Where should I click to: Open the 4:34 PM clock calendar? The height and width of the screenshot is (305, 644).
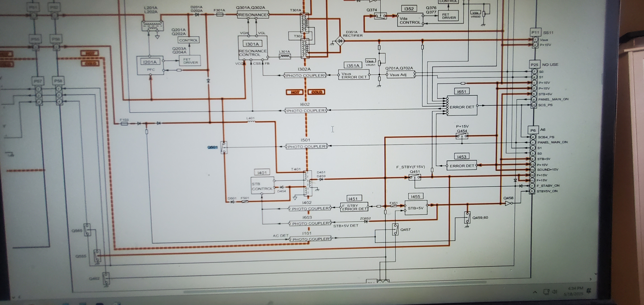(x=575, y=291)
